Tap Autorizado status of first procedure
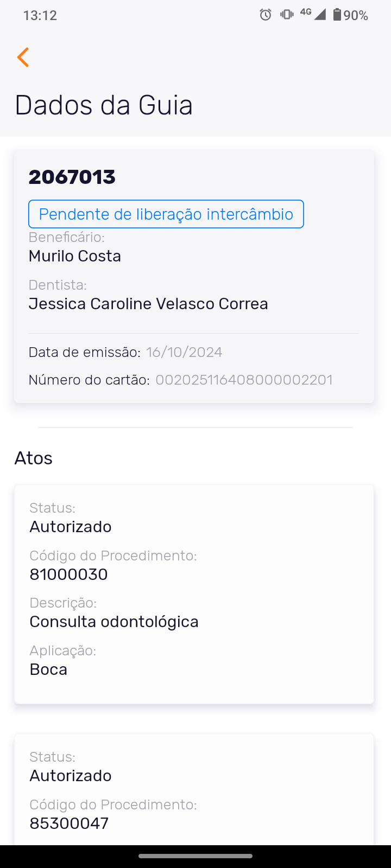This screenshot has height=868, width=391. coord(71,527)
